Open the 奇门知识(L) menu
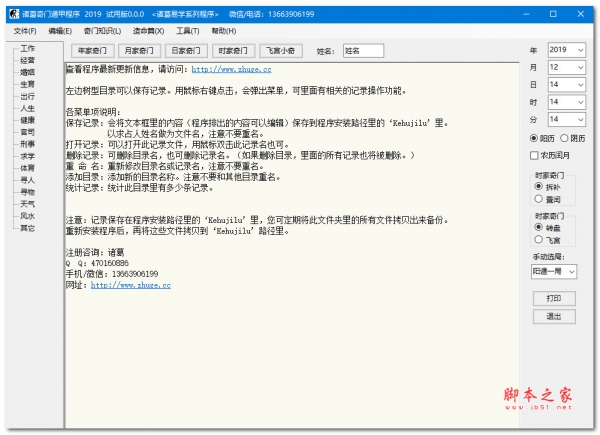This screenshot has height=435, width=600. coord(103,31)
